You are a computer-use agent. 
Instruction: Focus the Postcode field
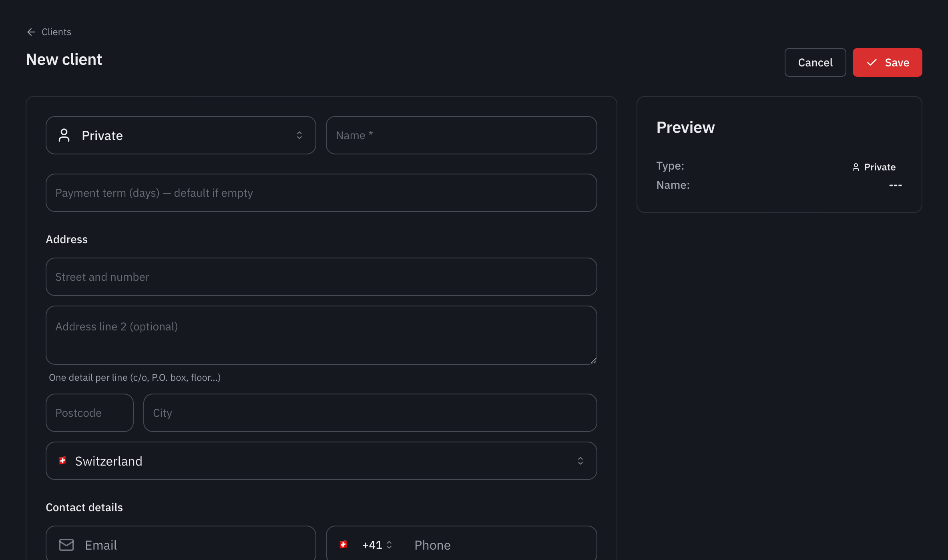90,413
